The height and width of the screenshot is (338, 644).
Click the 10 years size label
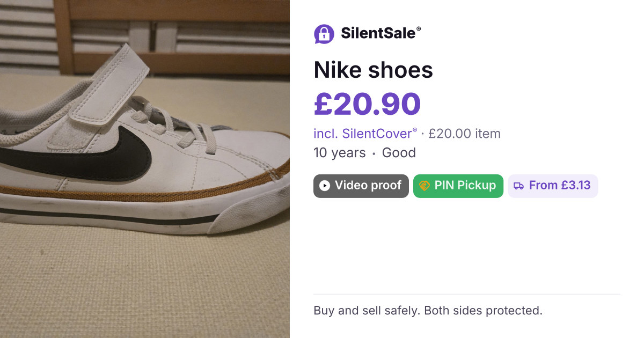340,153
